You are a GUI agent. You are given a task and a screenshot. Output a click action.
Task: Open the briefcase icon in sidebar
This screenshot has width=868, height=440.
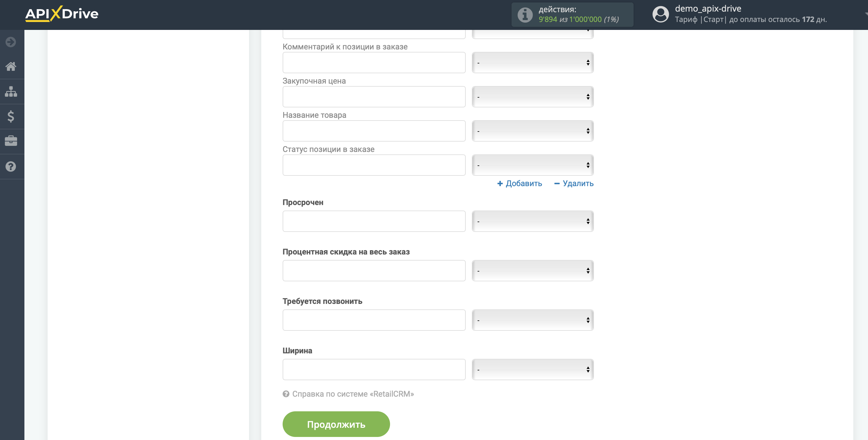tap(11, 141)
